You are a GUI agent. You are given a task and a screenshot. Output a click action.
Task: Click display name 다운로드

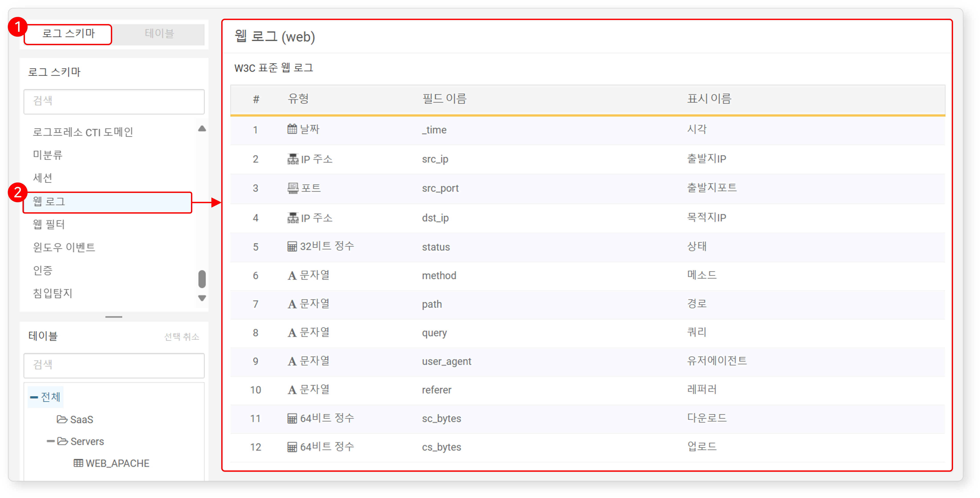click(706, 418)
